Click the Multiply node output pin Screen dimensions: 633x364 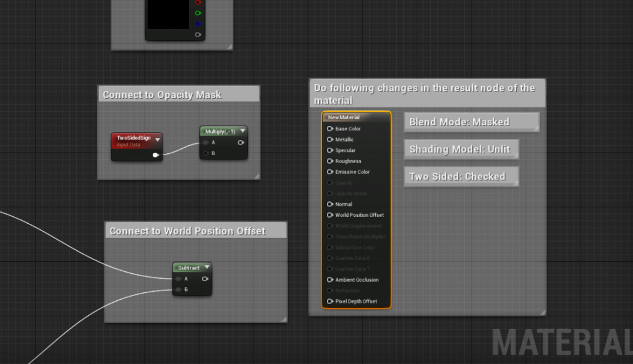(241, 143)
